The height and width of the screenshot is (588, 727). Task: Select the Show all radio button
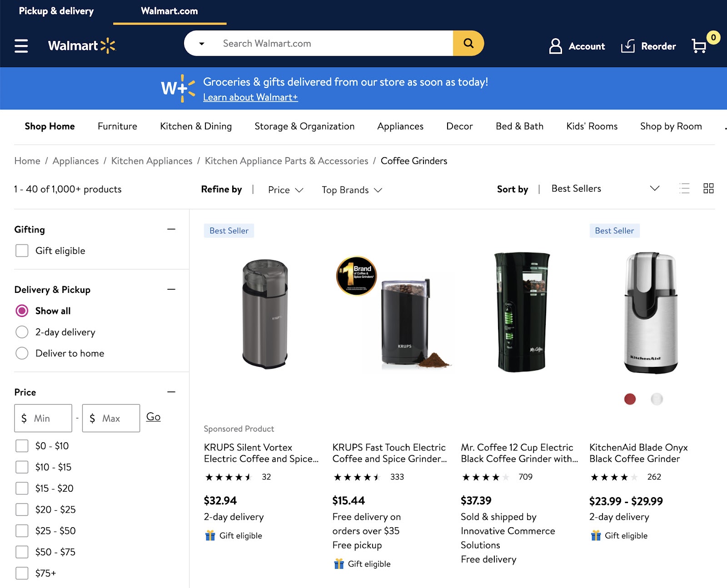[22, 311]
